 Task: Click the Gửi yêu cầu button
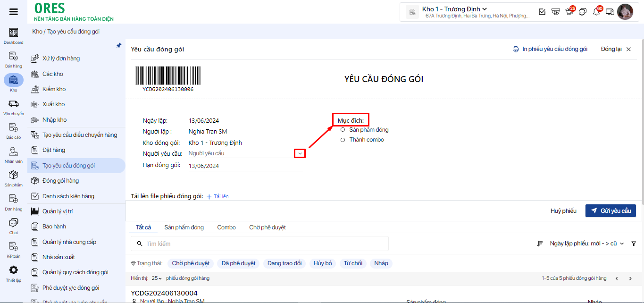[x=611, y=210]
